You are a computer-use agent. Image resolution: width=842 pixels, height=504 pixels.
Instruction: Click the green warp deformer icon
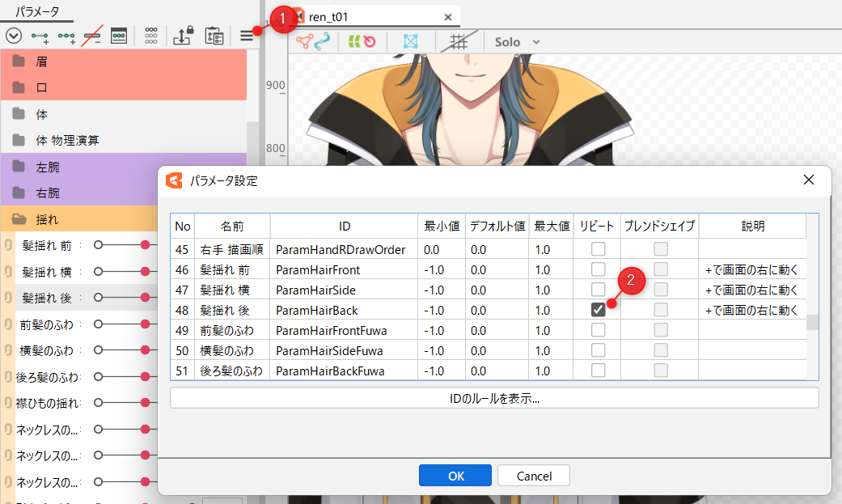[x=354, y=41]
